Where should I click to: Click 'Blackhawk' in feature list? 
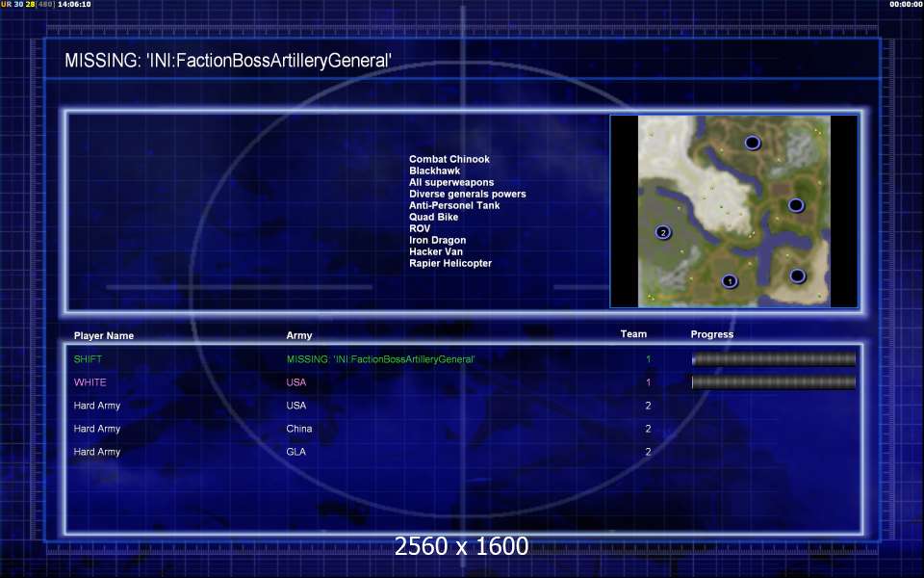coord(435,171)
